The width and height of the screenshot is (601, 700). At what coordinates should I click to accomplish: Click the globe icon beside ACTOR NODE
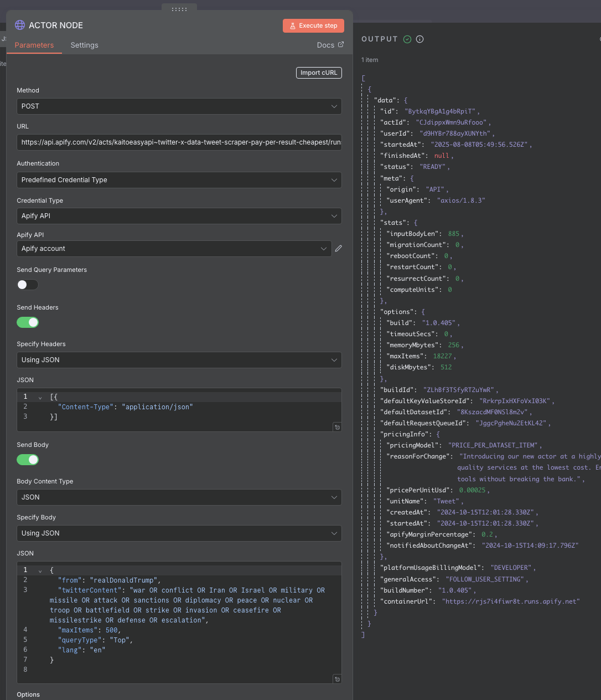pyautogui.click(x=20, y=25)
